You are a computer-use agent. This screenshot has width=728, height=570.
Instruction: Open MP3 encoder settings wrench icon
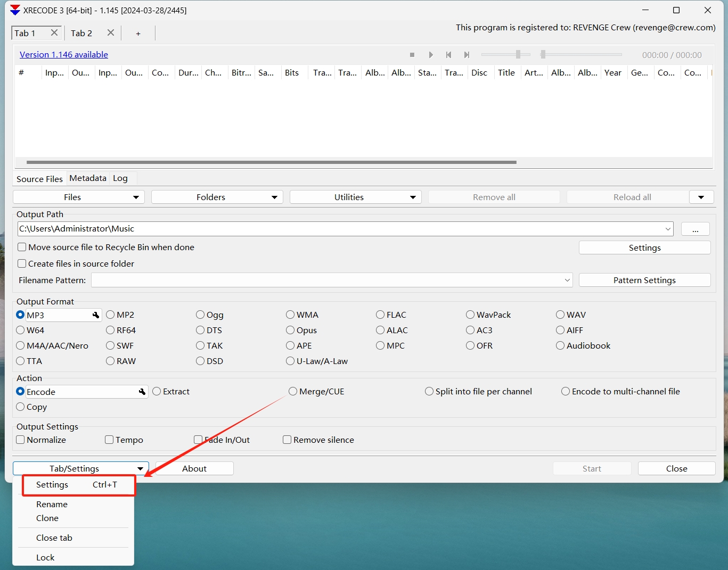click(96, 315)
